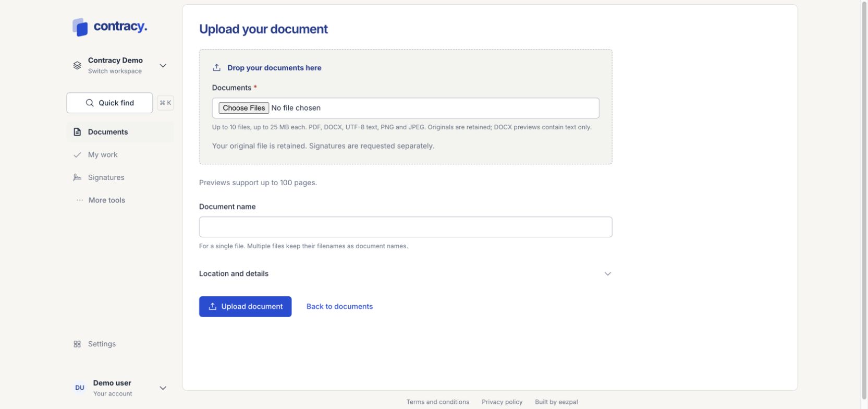Click the upload icon beside Drop your documents
This screenshot has width=868, height=409.
217,68
